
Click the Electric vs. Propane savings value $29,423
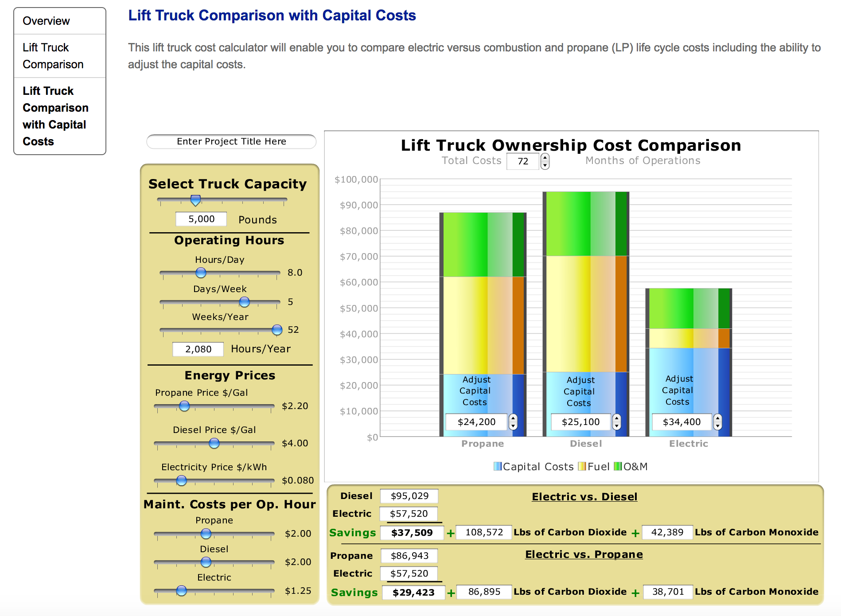pos(413,593)
